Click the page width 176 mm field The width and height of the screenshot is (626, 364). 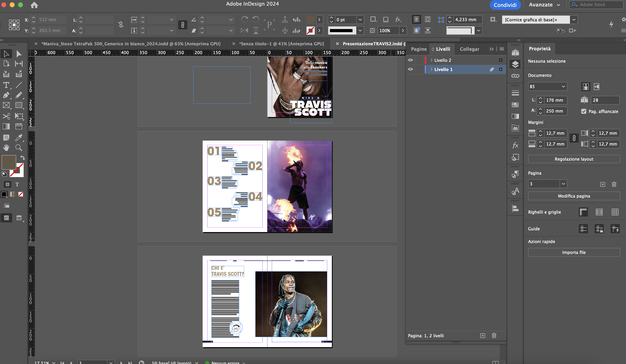coord(556,100)
